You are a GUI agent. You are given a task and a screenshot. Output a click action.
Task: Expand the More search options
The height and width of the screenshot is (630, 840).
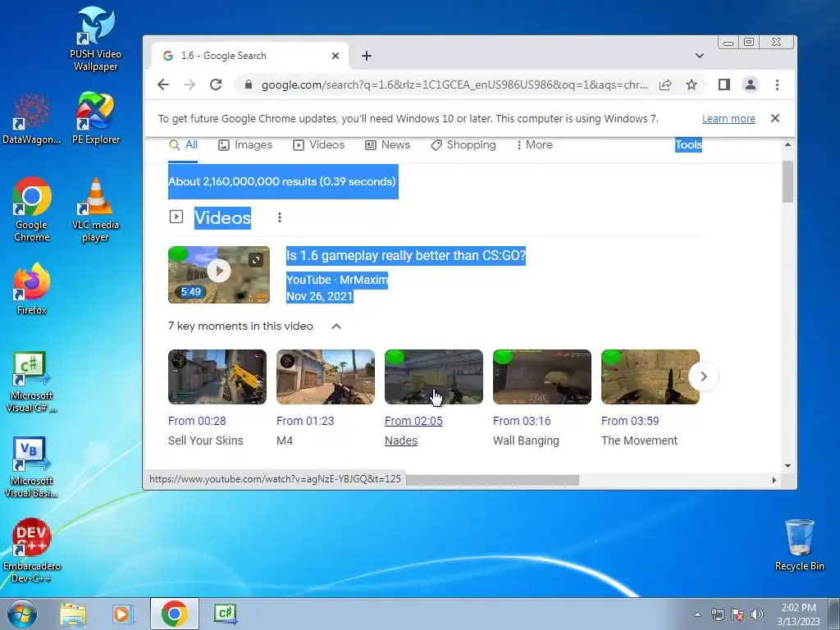tap(534, 144)
